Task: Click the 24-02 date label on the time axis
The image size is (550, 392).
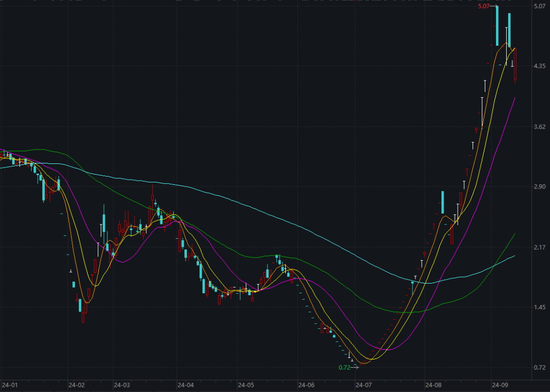Action: pos(76,385)
